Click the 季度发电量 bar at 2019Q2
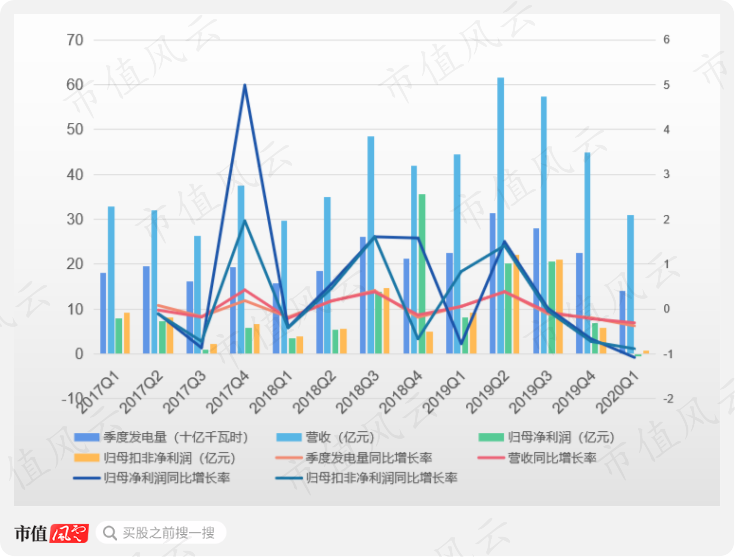Screen dimensions: 735x557 coord(493,283)
